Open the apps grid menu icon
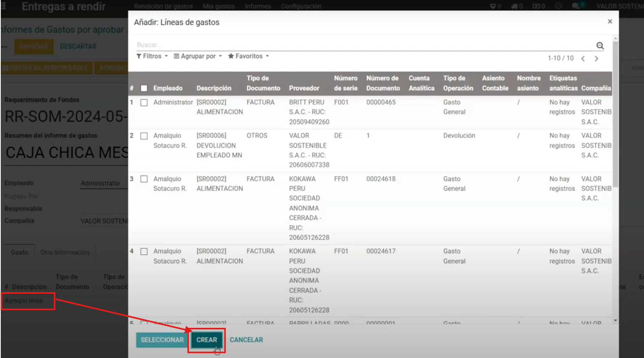 click(4, 6)
